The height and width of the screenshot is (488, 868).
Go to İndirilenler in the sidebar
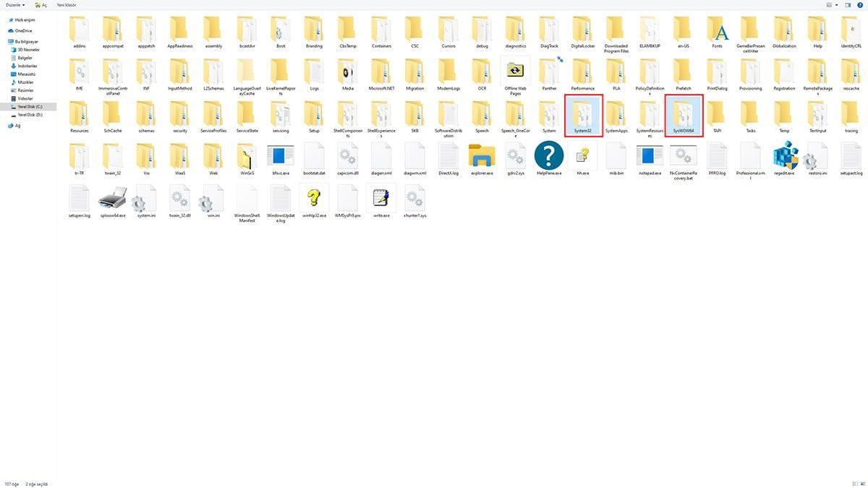point(27,66)
